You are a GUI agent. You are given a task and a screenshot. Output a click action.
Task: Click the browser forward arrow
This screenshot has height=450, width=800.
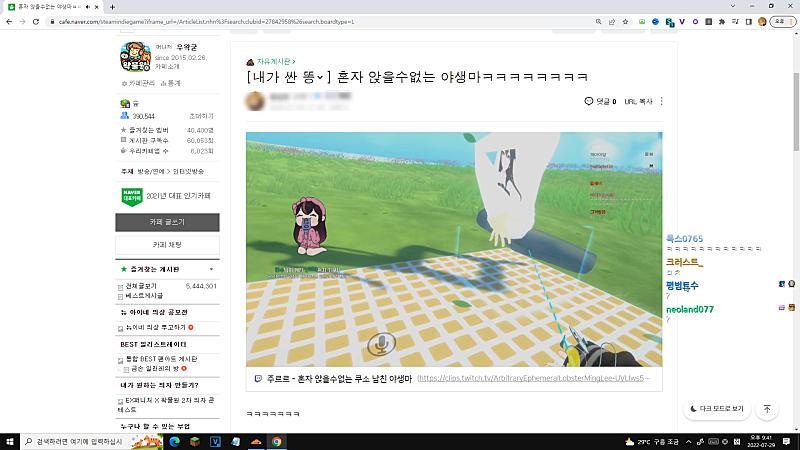22,22
